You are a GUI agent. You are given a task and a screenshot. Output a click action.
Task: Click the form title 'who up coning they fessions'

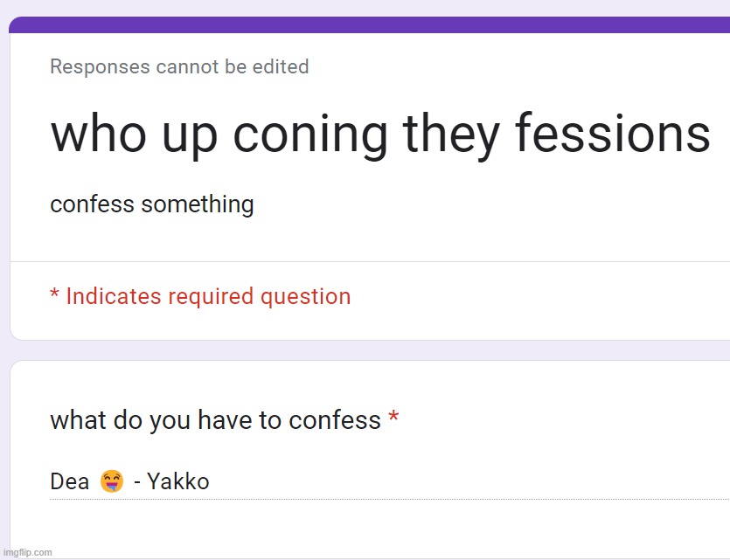coord(380,135)
